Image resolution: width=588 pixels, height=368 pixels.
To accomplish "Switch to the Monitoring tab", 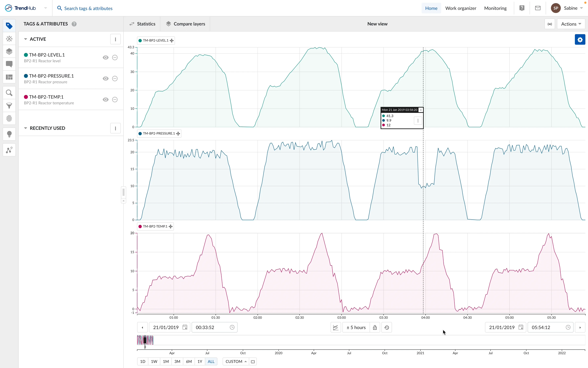I will coord(495,8).
